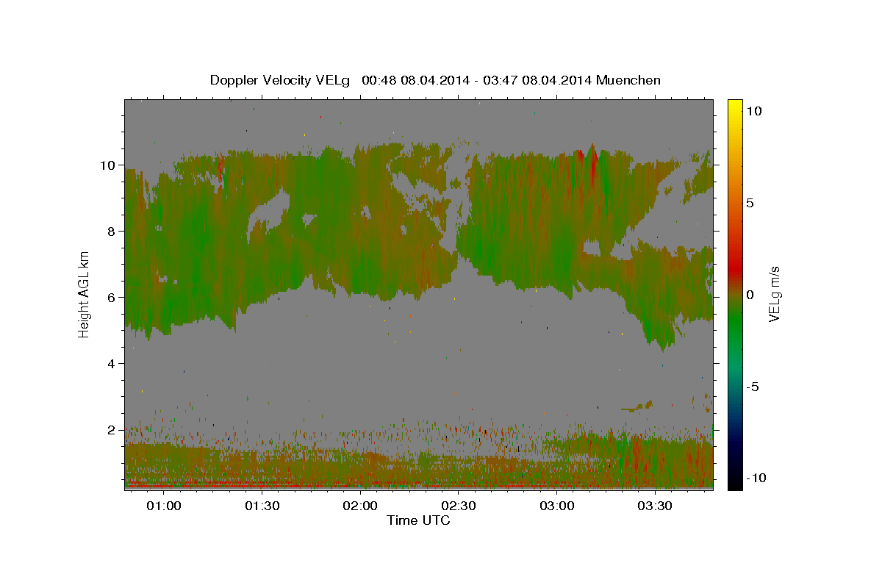Click the '02:30' time tick label
The width and height of the screenshot is (882, 588).
[459, 506]
